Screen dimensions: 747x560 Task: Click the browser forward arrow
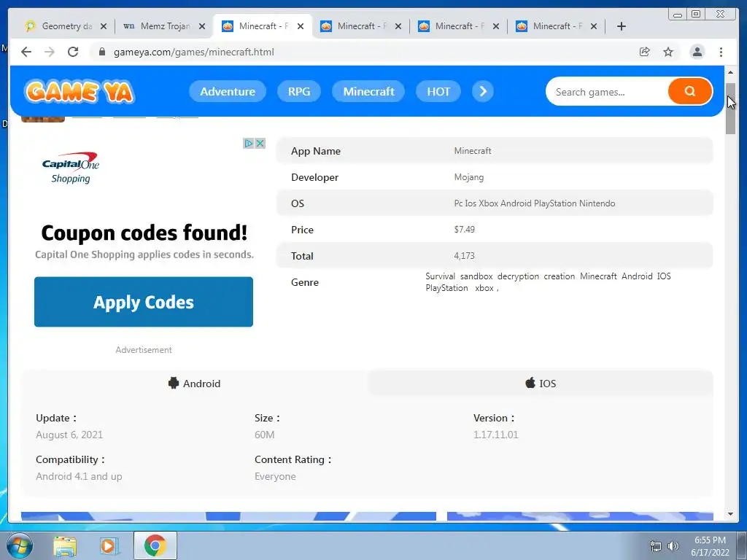[x=50, y=52]
